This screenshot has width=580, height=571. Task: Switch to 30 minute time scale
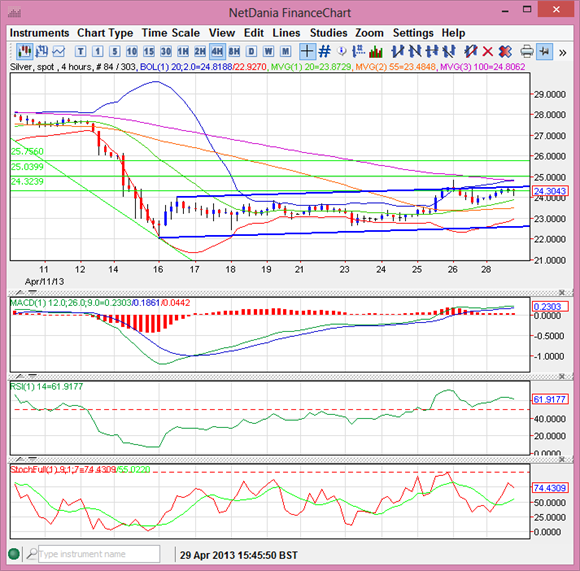pyautogui.click(x=166, y=51)
